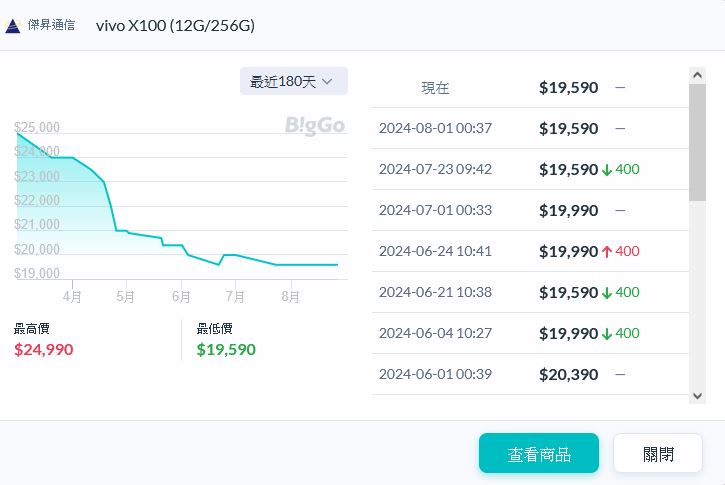Image resolution: width=725 pixels, height=485 pixels.
Task: Click 查看商品 button
Action: click(x=538, y=454)
